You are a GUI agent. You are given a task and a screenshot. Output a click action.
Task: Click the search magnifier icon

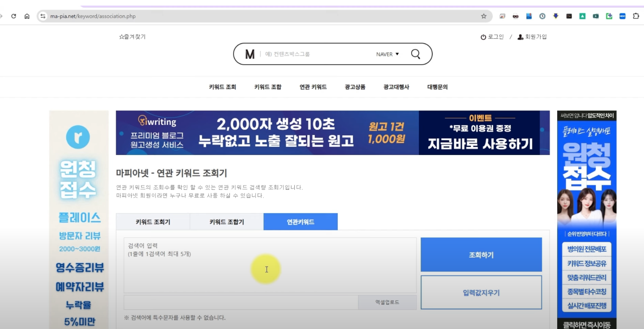point(415,54)
